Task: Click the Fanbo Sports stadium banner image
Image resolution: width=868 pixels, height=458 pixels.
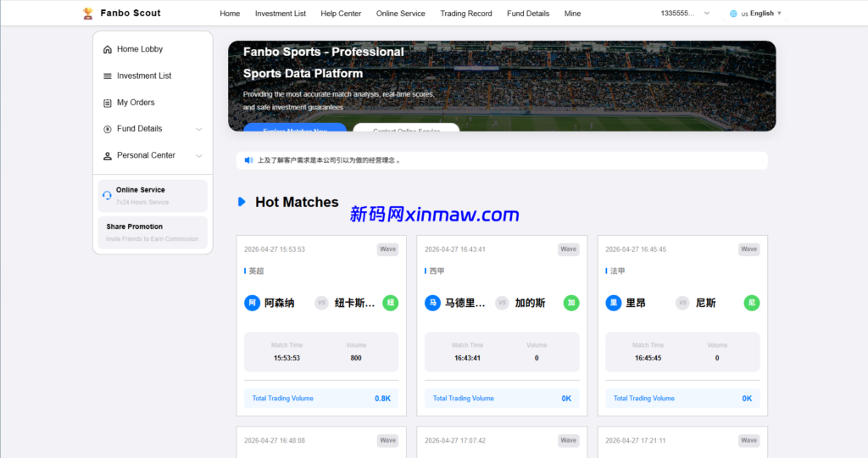Action: [502, 86]
